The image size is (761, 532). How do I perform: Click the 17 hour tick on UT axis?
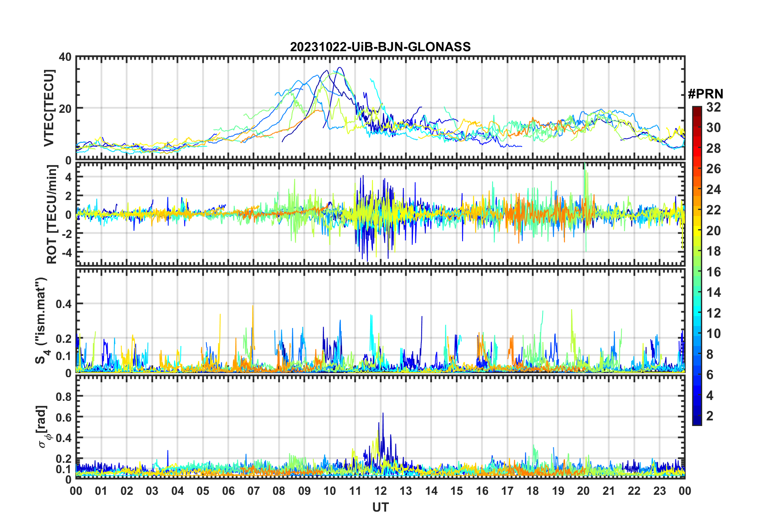click(507, 491)
